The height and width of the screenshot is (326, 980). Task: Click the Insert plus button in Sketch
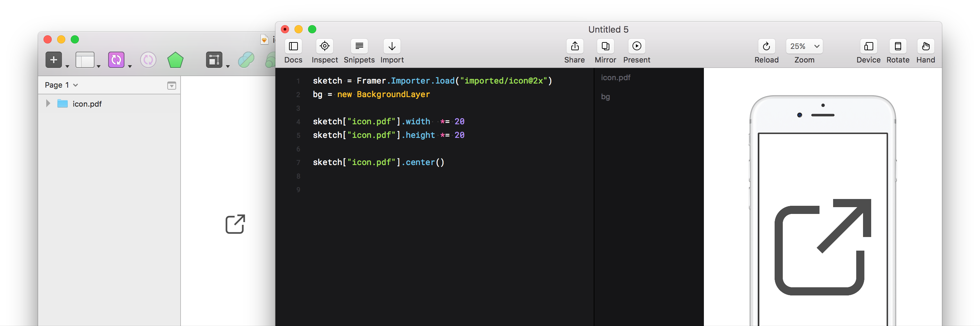coord(54,60)
